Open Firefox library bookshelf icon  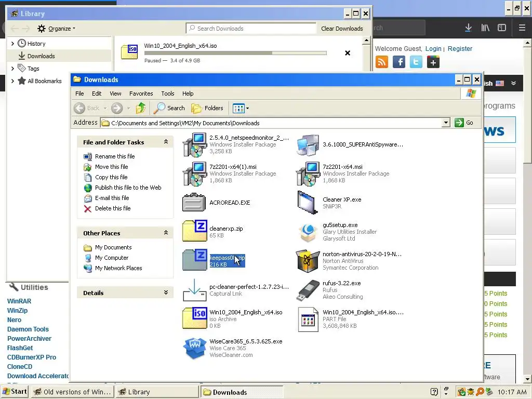[x=485, y=28]
